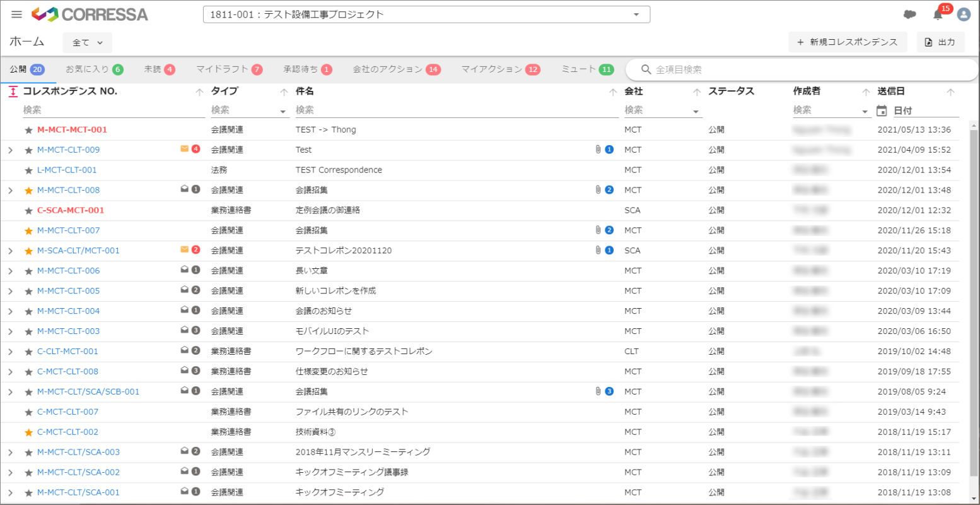Favorite the L-MCT-CLT-001 correspondence star
The image size is (980, 505).
tap(28, 170)
